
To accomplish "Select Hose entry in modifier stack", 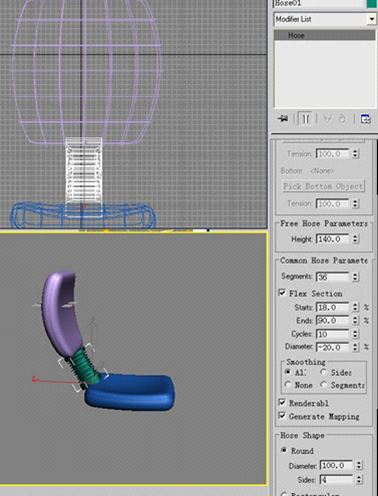I will (x=325, y=35).
